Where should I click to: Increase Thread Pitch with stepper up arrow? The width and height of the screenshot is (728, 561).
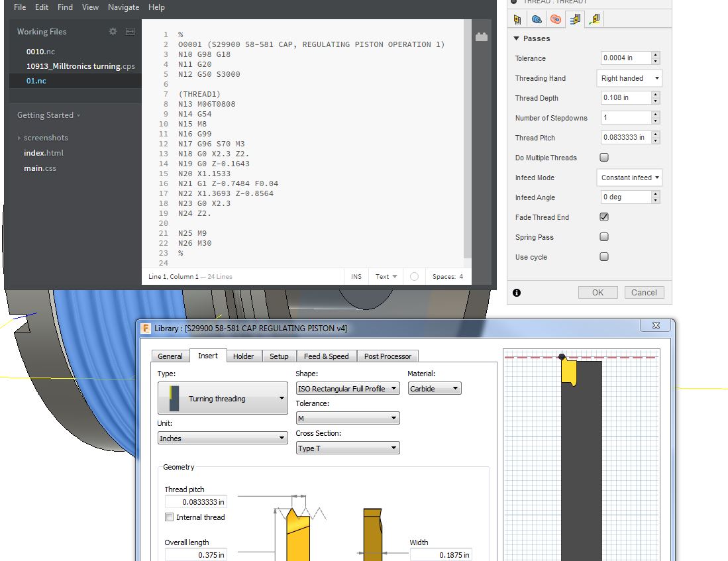pos(656,134)
